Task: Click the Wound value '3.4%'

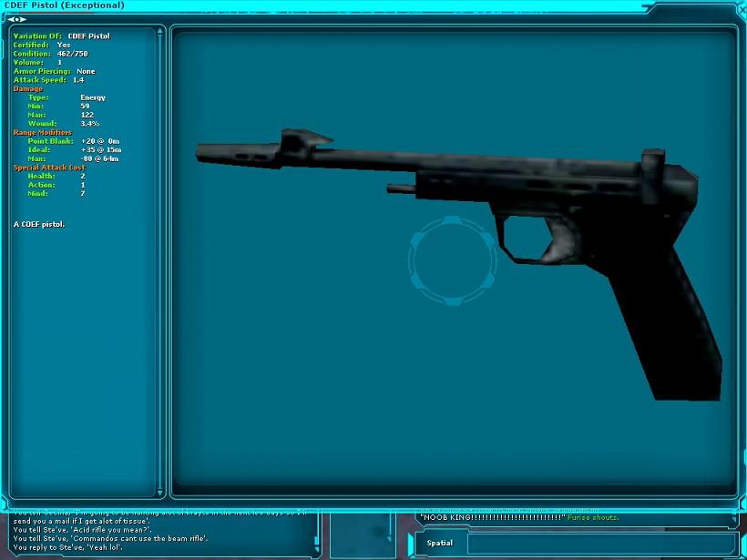Action: 90,124
